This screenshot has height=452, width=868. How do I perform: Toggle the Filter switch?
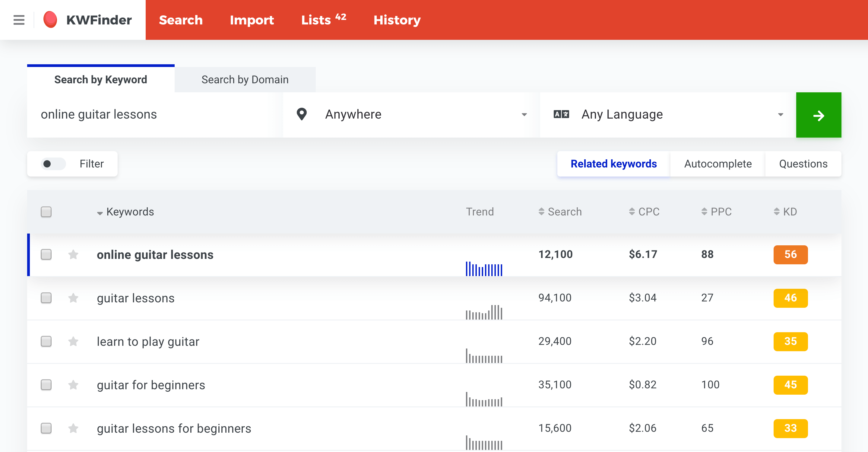coord(53,164)
